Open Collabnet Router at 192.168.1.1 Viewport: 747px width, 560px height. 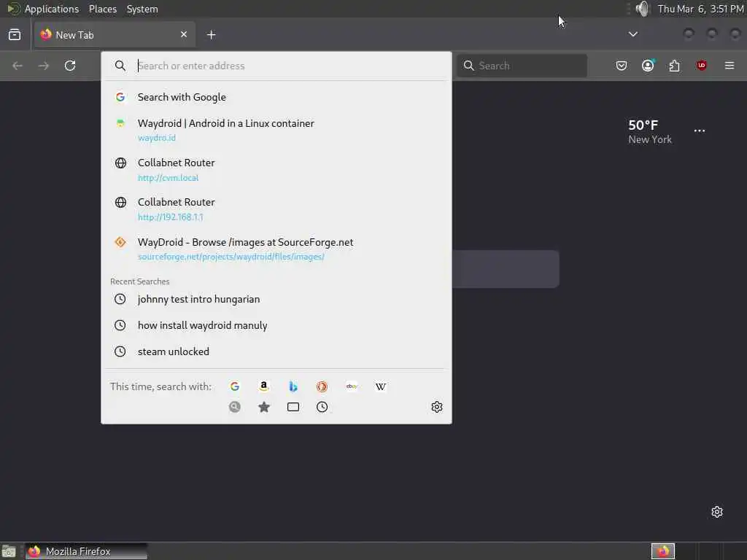(x=276, y=209)
